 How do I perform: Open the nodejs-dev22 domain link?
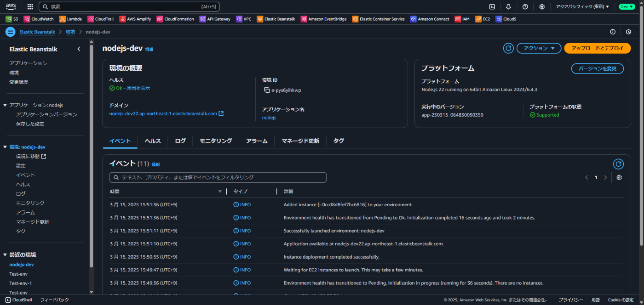tap(166, 113)
